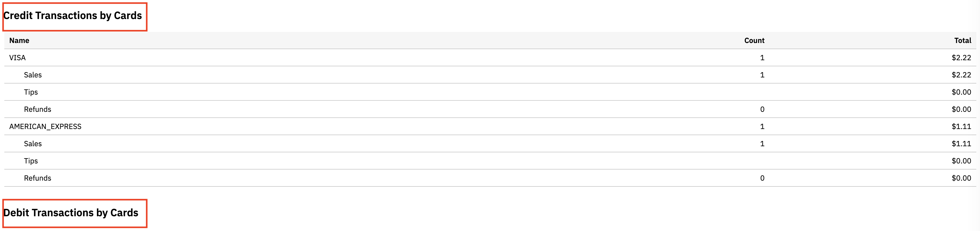Select the Name column header
This screenshot has height=231, width=980.
19,41
